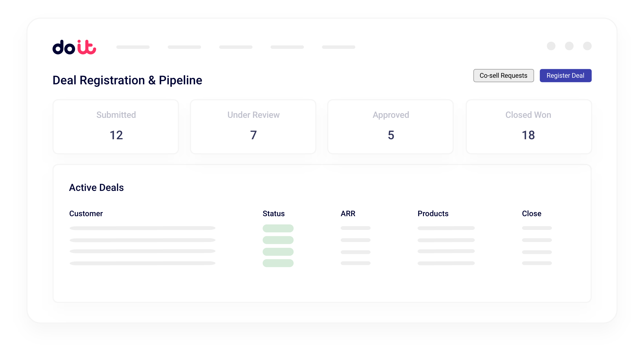Click the middle top-right circle icon
The image size is (644, 359).
coord(569,46)
